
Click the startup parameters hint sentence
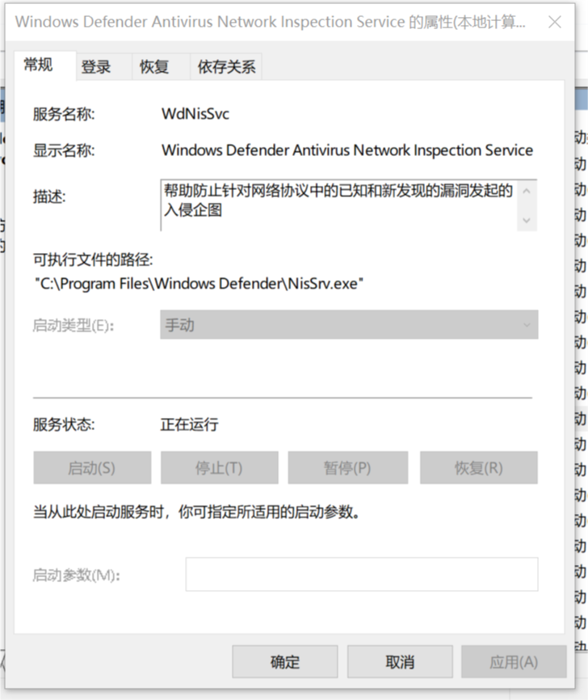pos(197,512)
